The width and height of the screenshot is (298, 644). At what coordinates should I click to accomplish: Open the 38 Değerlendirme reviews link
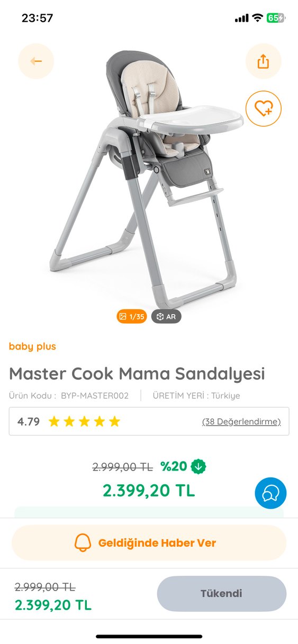[241, 422]
